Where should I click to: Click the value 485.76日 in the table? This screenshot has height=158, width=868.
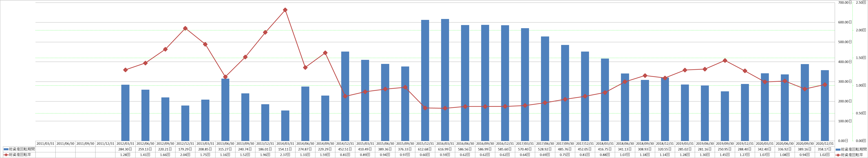click(565, 149)
